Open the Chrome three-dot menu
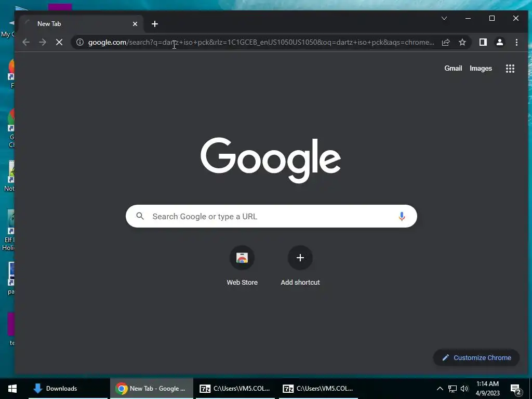Screen dimensions: 532x399 pyautogui.click(x=516, y=42)
